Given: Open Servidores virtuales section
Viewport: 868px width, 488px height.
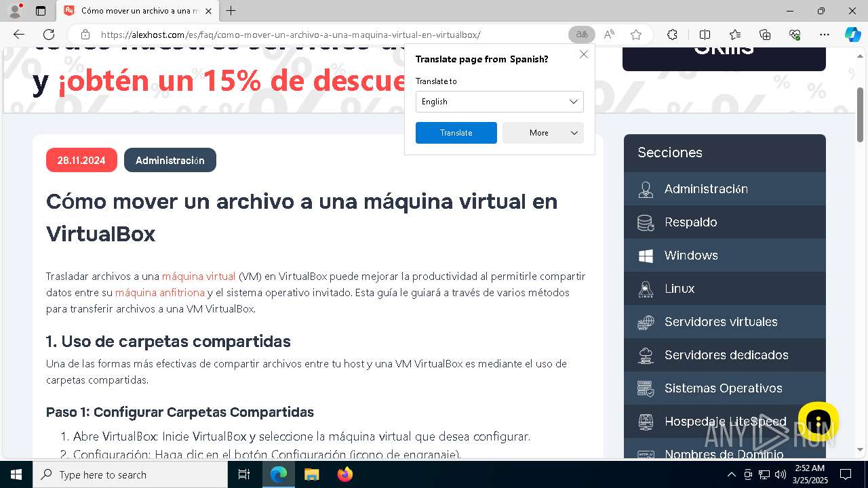Looking at the screenshot, I should click(724, 322).
